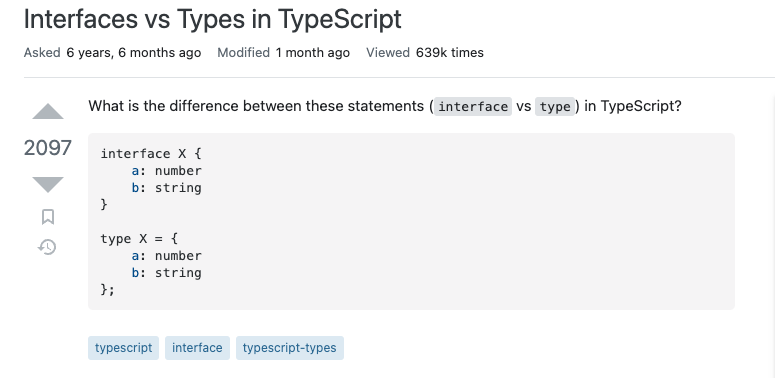Open the typescript-types tag
The image size is (775, 378).
coord(290,348)
